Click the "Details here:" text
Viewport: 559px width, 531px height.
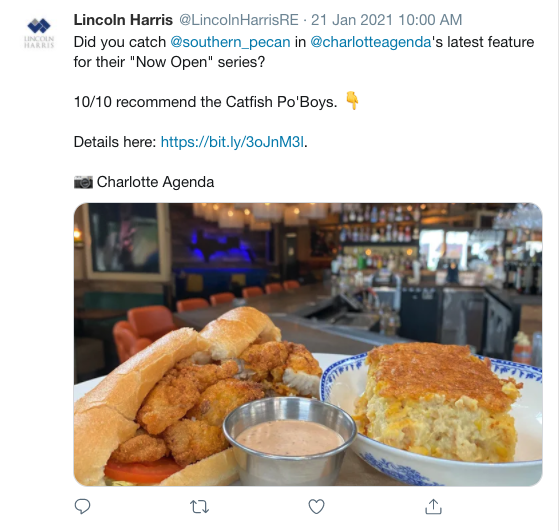(115, 142)
